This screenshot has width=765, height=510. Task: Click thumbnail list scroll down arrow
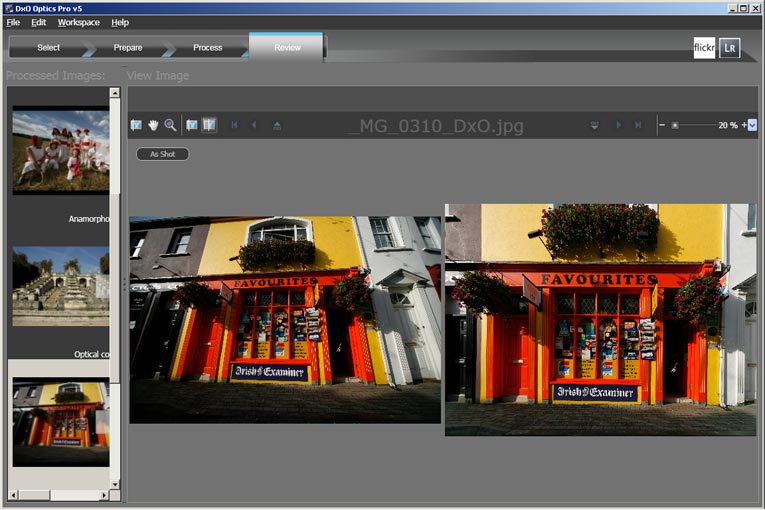[x=115, y=484]
